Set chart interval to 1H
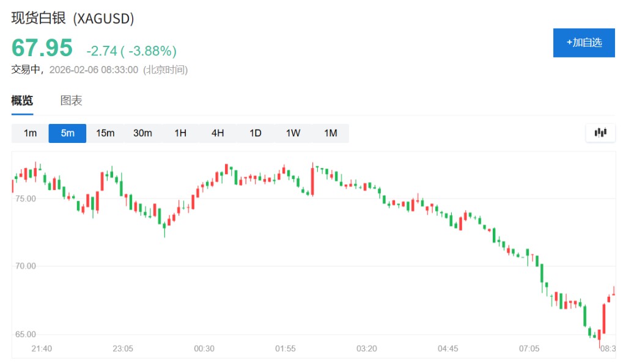 click(180, 133)
